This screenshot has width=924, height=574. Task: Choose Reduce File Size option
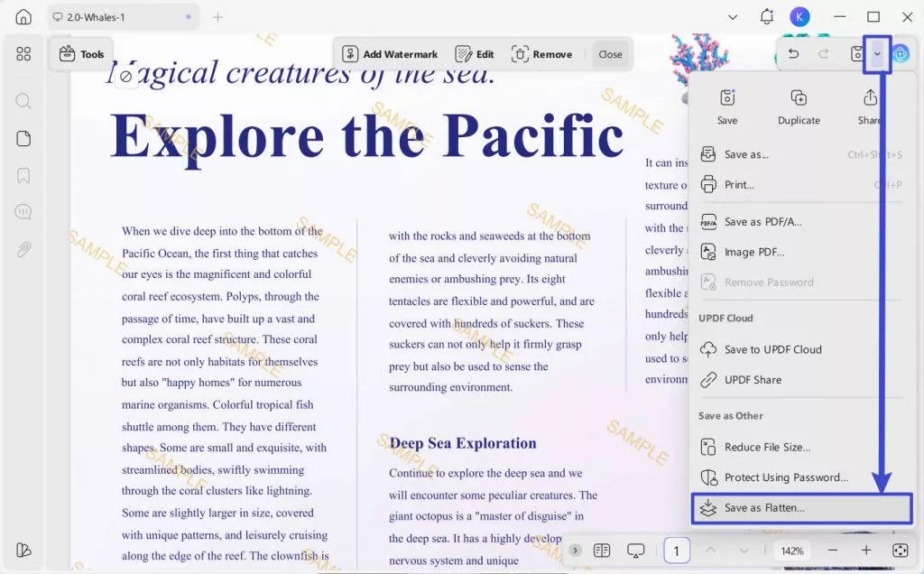[x=767, y=447]
